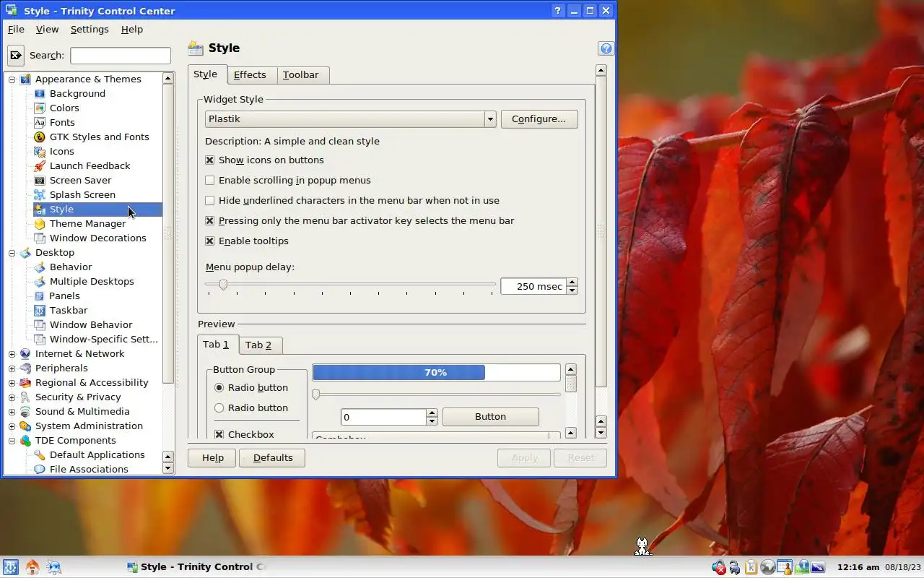Open the Window Decorations icon
Image resolution: width=924 pixels, height=578 pixels.
(x=39, y=238)
